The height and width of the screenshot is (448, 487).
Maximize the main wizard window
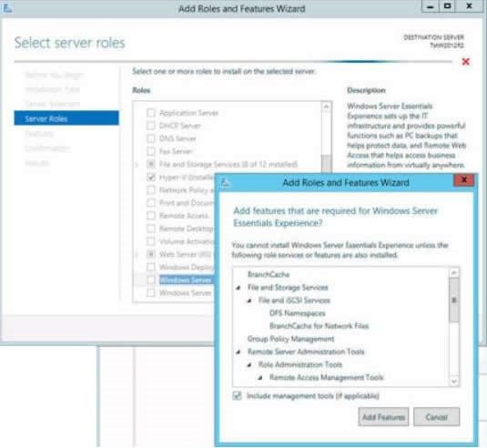pos(447,6)
